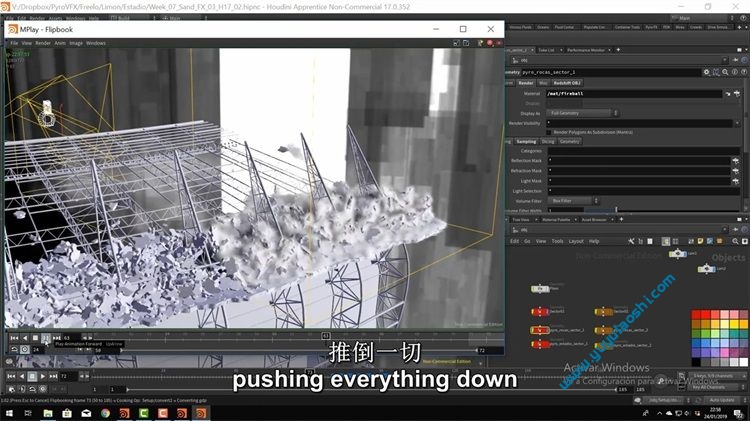
Task: Click parameter search magnifier icon
Action: pos(725,72)
